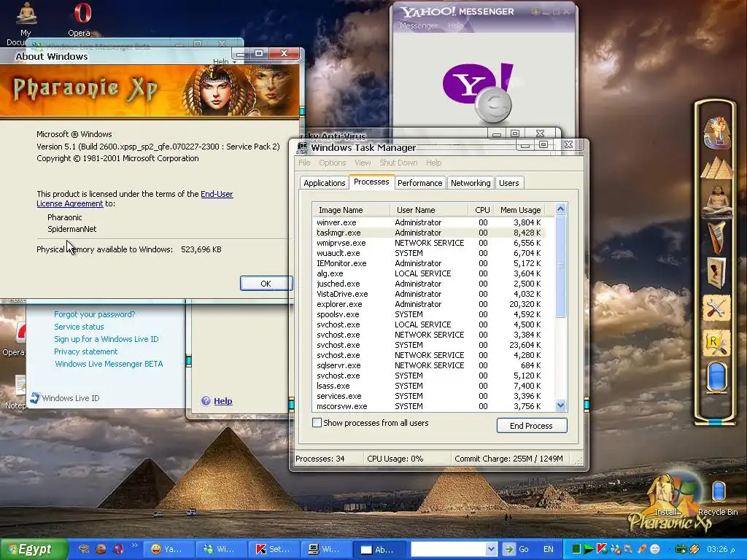Click the Eye of Horus quick launch icon
The height and width of the screenshot is (560, 747).
84,549
